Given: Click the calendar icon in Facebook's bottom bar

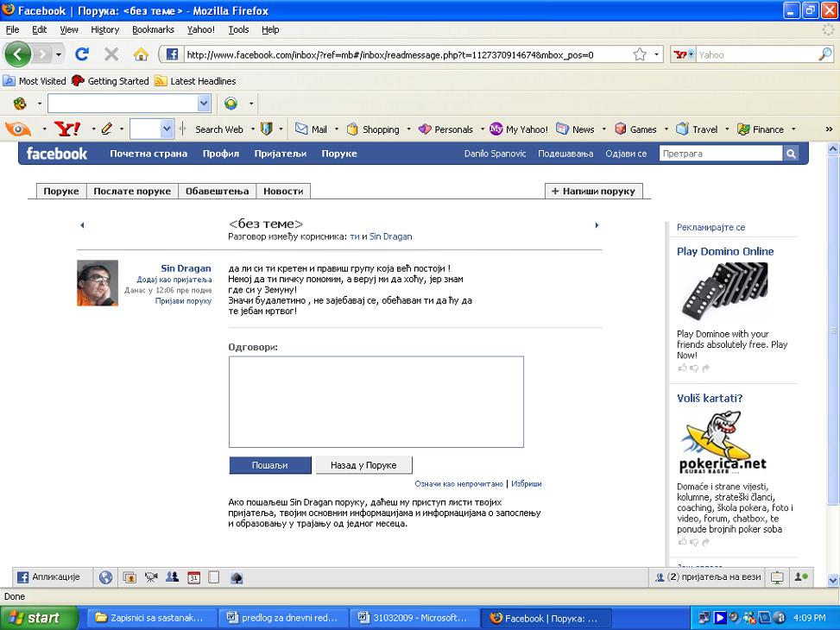Looking at the screenshot, I should pyautogui.click(x=194, y=577).
